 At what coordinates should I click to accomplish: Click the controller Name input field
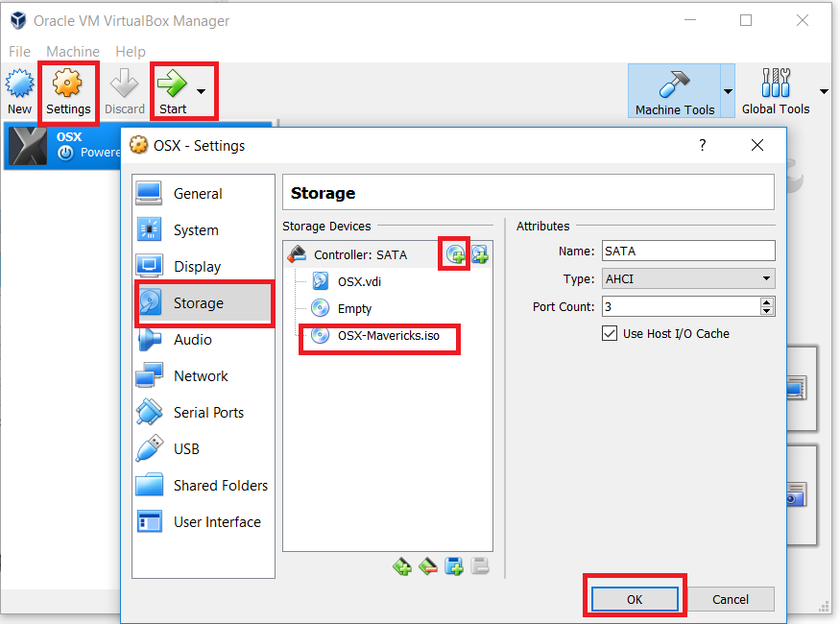(x=688, y=251)
